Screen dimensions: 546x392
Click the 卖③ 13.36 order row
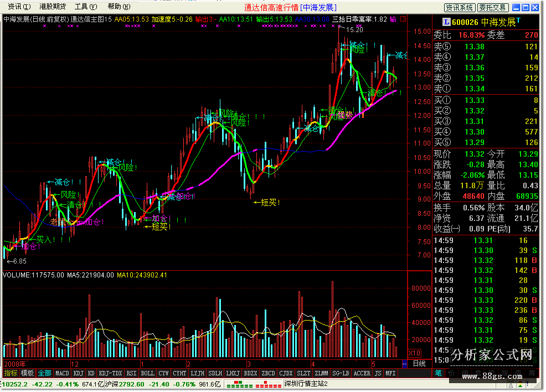click(486, 68)
